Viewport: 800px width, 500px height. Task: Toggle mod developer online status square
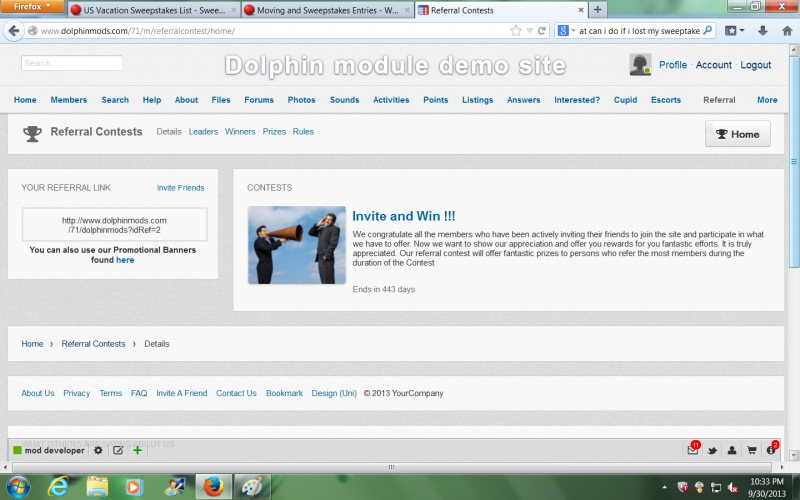pos(17,450)
